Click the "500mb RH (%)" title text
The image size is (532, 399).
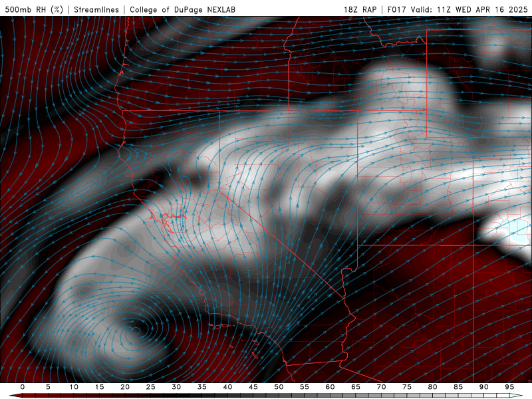(x=34, y=9)
